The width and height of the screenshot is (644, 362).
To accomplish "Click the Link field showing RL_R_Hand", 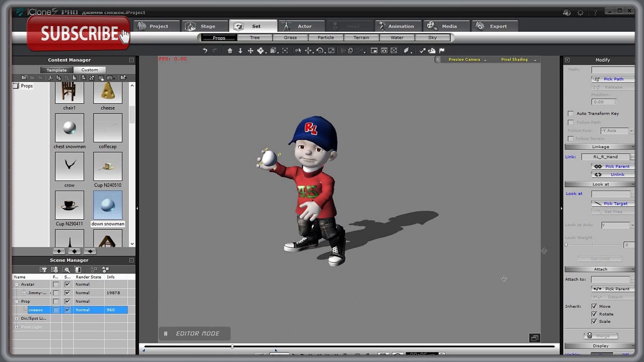I will pyautogui.click(x=606, y=157).
